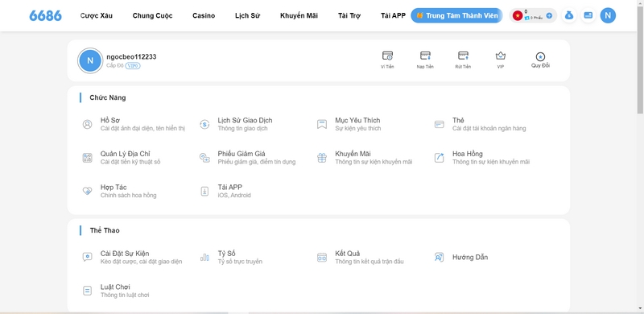Viewport: 644px width, 314px height.
Task: Open the Khuyến Mãi top menu
Action: [299, 15]
